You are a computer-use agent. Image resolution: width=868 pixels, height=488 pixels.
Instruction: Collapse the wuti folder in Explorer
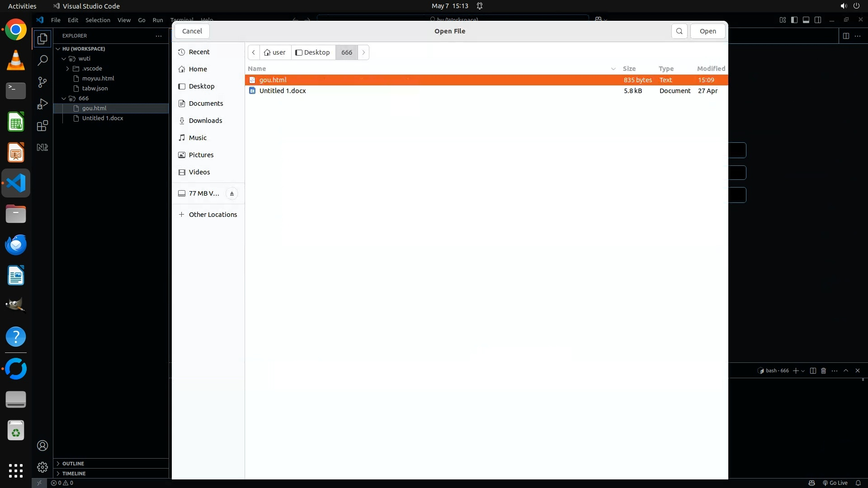[64, 59]
